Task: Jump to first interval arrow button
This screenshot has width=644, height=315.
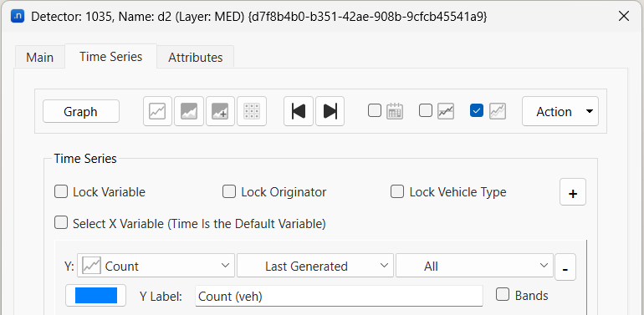Action: click(299, 111)
